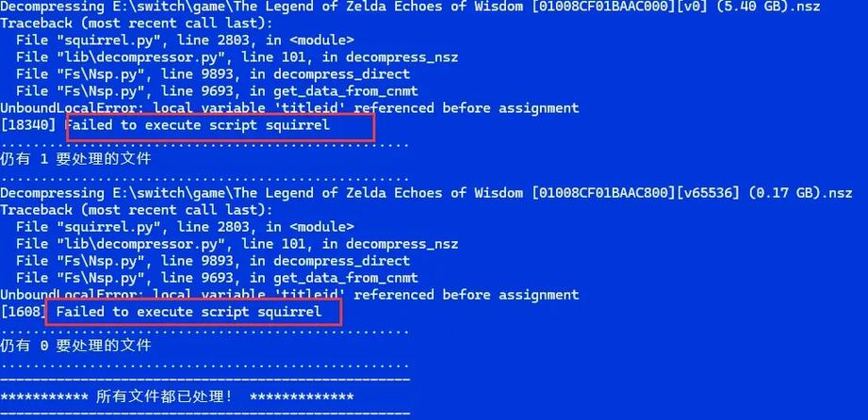
Task: Click the [1608] process ID text
Action: (x=23, y=311)
